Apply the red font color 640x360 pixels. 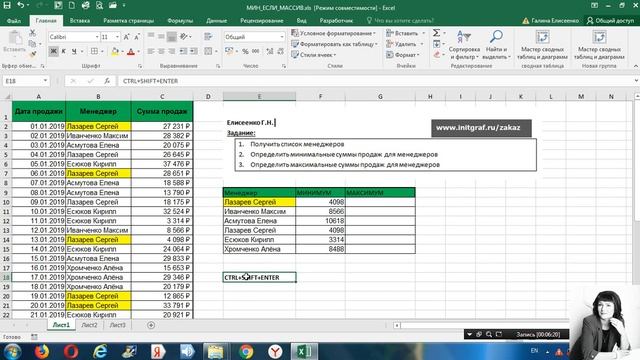coord(131,52)
